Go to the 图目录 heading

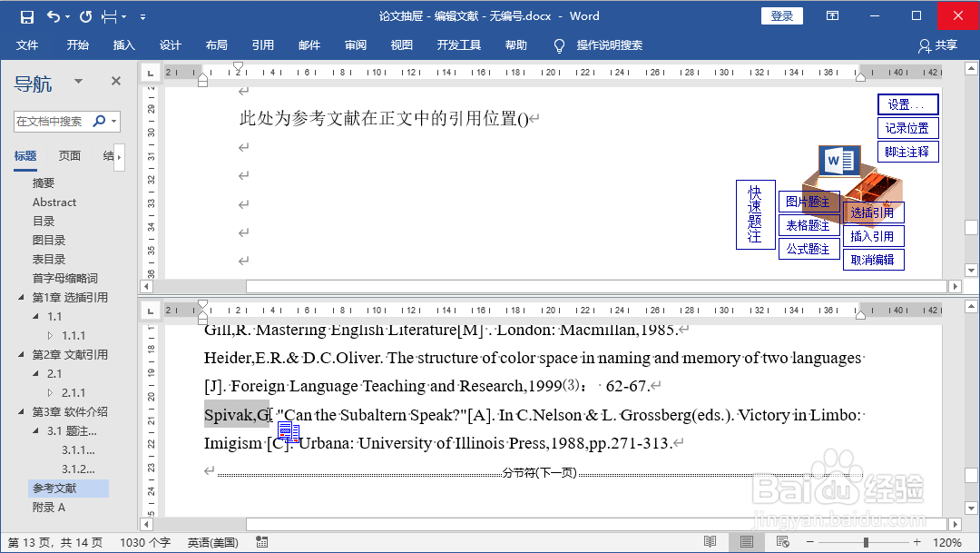click(49, 241)
